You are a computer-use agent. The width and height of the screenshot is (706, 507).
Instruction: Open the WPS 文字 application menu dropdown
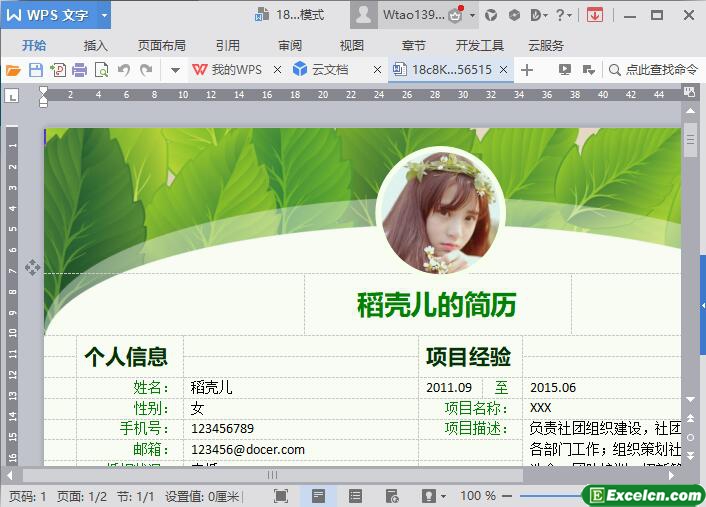tap(104, 15)
